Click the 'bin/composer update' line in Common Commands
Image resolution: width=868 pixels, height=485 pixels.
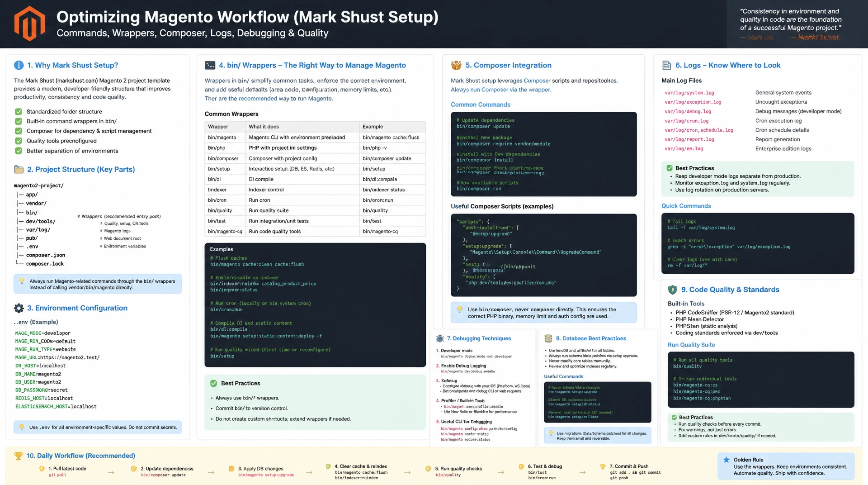tap(483, 126)
